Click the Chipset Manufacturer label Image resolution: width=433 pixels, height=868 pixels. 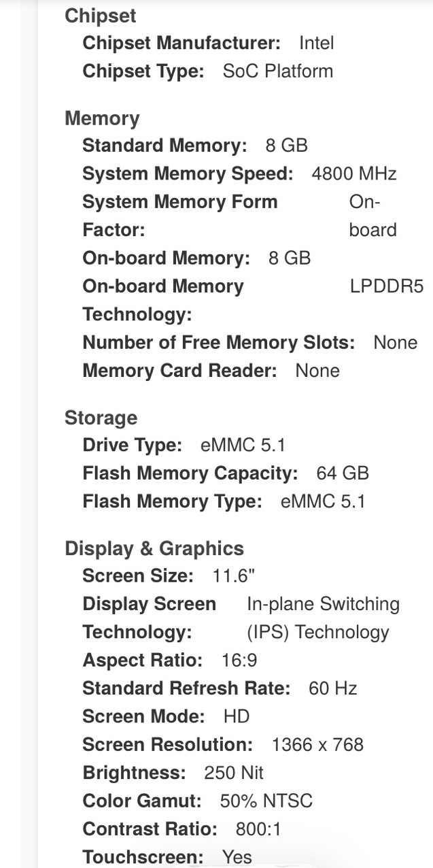(181, 43)
